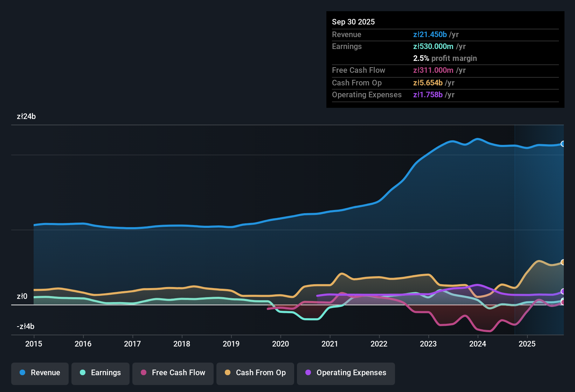Toggle the Earnings series off
575x392 pixels.
click(x=101, y=373)
